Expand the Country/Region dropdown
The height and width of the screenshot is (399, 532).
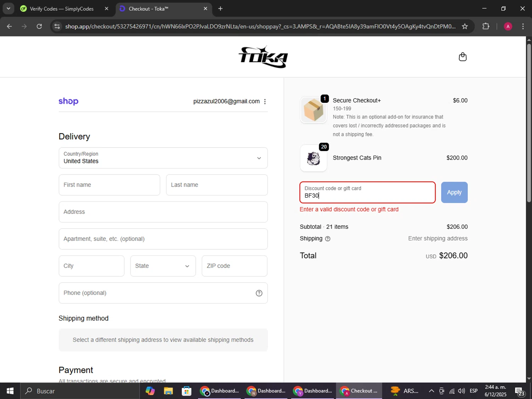click(163, 158)
